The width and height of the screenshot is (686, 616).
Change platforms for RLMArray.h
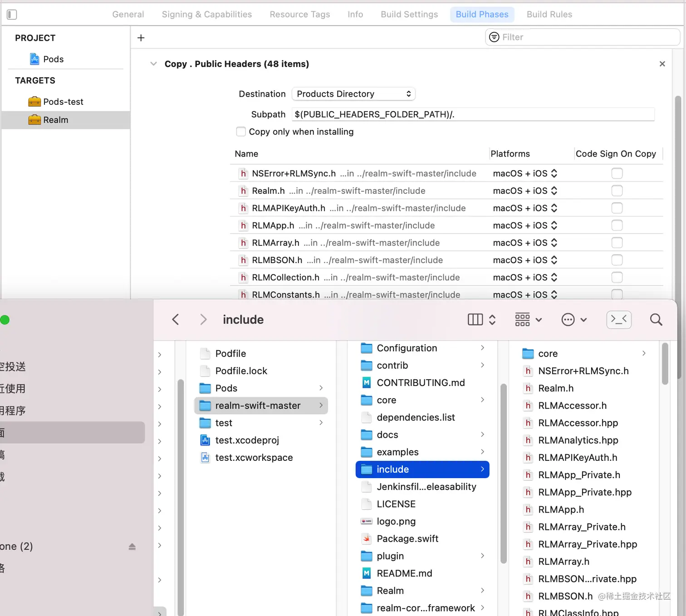point(525,243)
